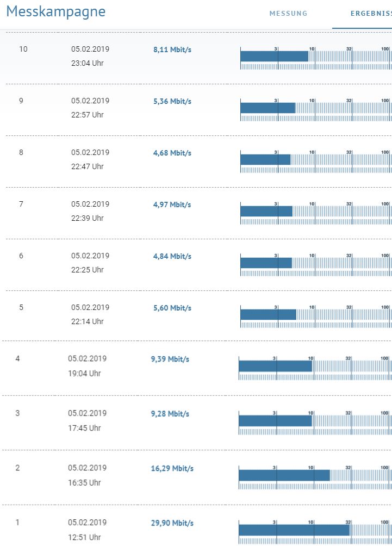Screen dimensions: 392x546
Task: Select measurement row number 6
Action: tap(21, 256)
